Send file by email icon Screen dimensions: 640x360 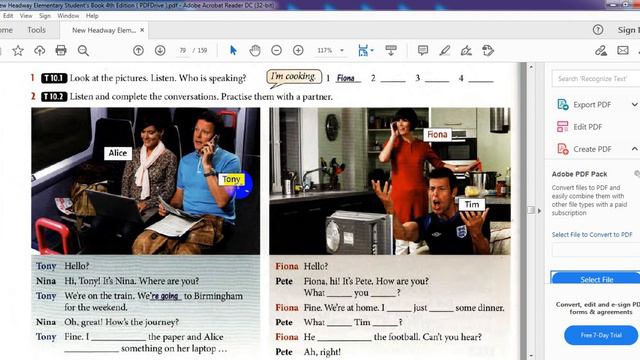[622, 51]
